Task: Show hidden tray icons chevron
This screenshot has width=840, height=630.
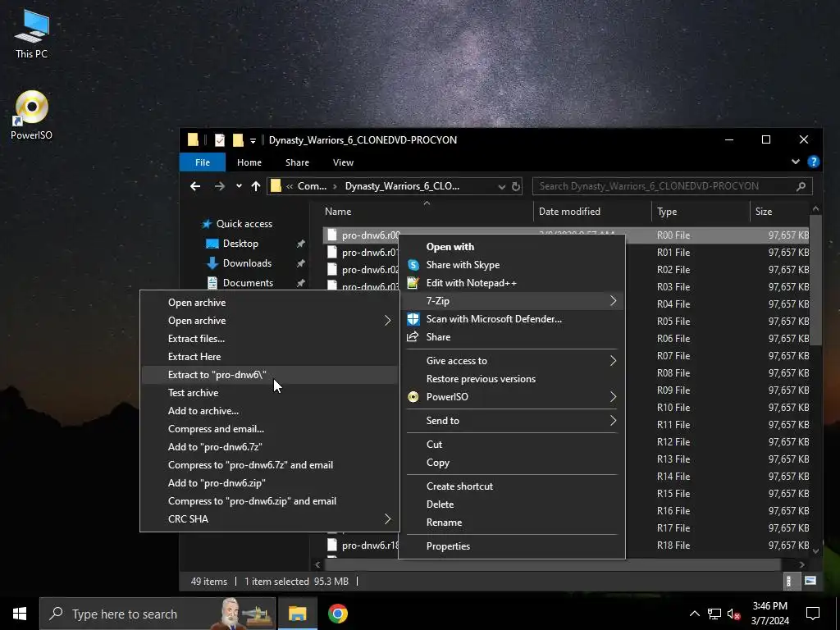Action: tap(694, 614)
